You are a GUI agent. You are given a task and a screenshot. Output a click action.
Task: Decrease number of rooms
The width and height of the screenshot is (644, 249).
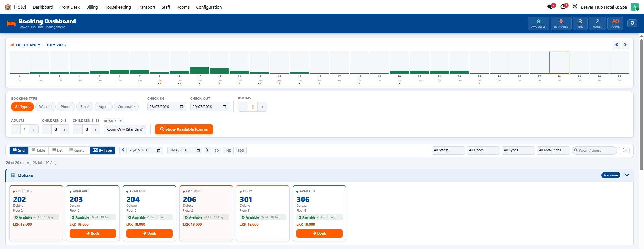tap(243, 107)
